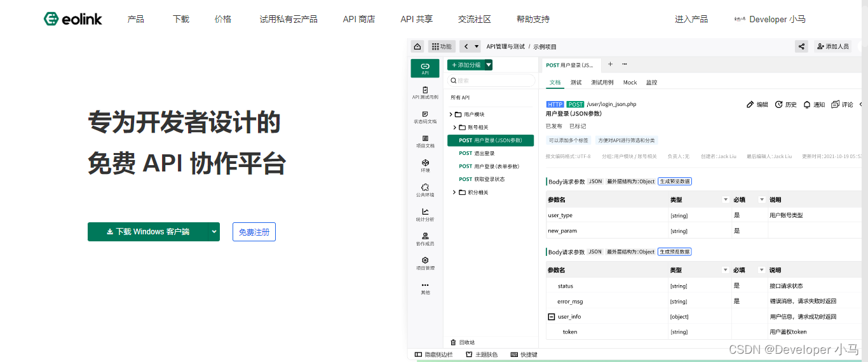Open 项目管理 in sidebar
The width and height of the screenshot is (868, 362).
425,264
